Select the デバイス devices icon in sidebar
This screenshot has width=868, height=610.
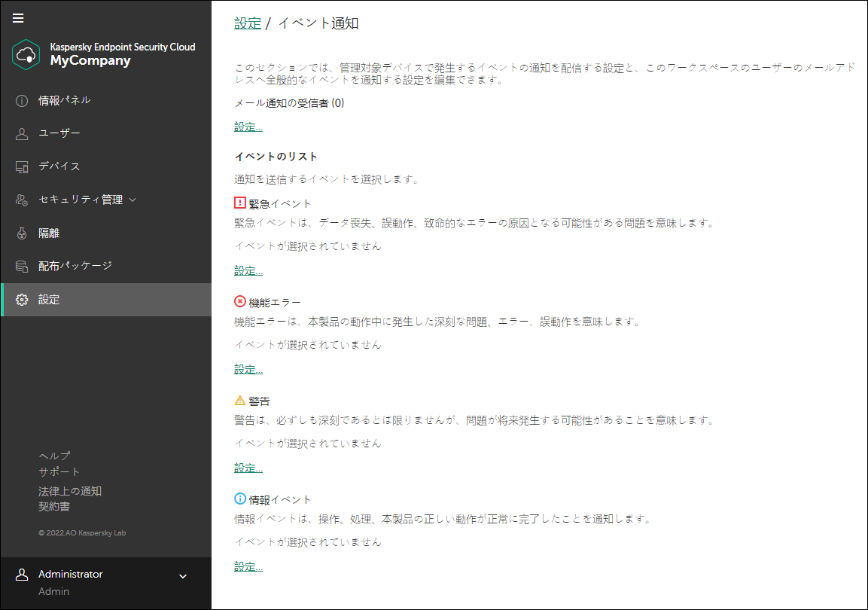pos(22,166)
